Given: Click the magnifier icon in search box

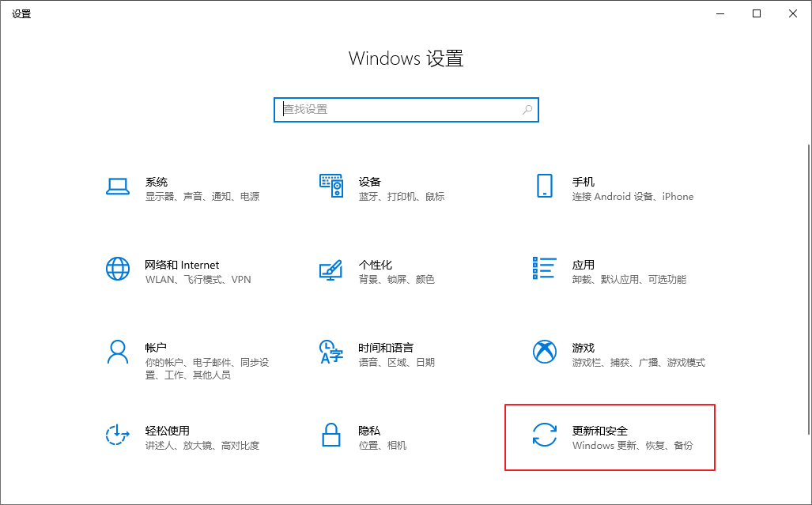Looking at the screenshot, I should [527, 110].
